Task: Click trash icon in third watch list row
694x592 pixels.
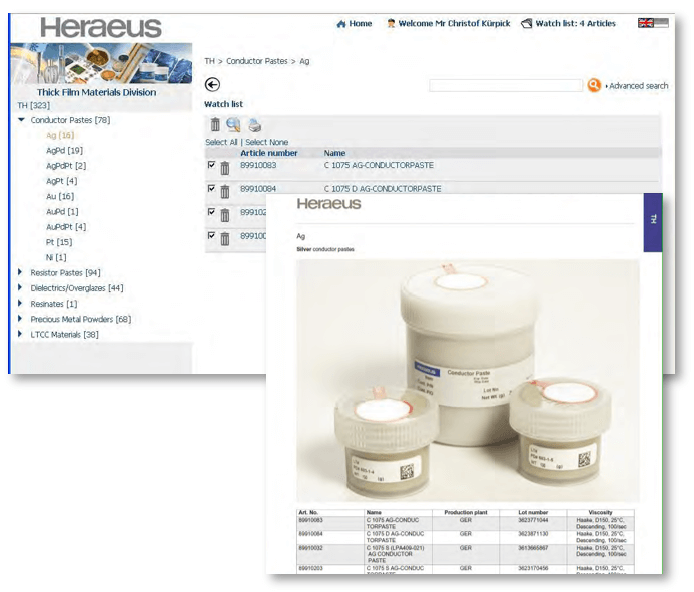Action: coord(225,215)
